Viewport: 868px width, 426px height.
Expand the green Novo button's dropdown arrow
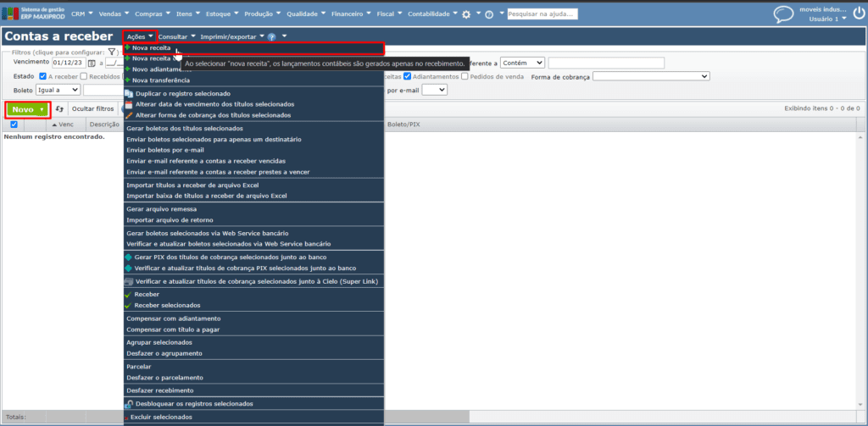(42, 110)
